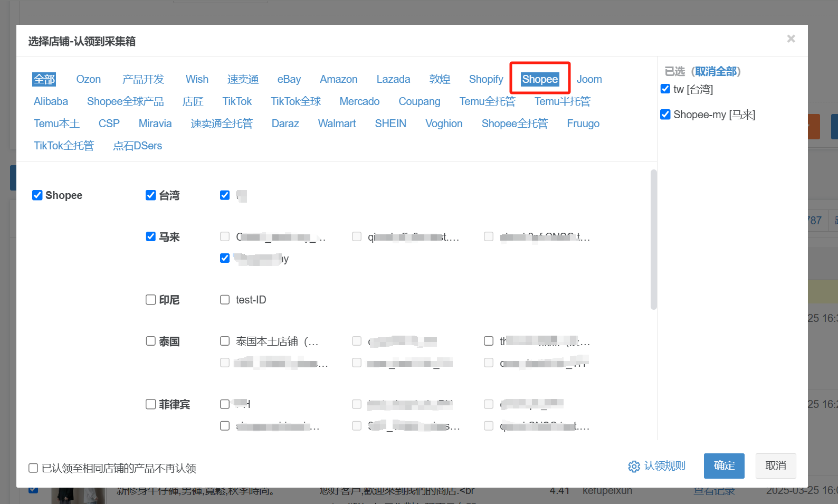Uncheck the Shopee platform checkbox
Viewport: 838px width, 504px height.
(37, 195)
